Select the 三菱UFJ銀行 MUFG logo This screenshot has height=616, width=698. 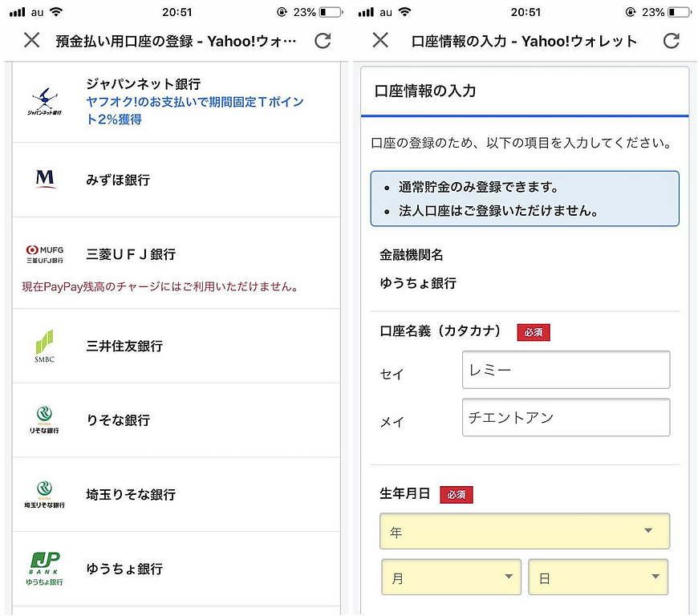(44, 253)
